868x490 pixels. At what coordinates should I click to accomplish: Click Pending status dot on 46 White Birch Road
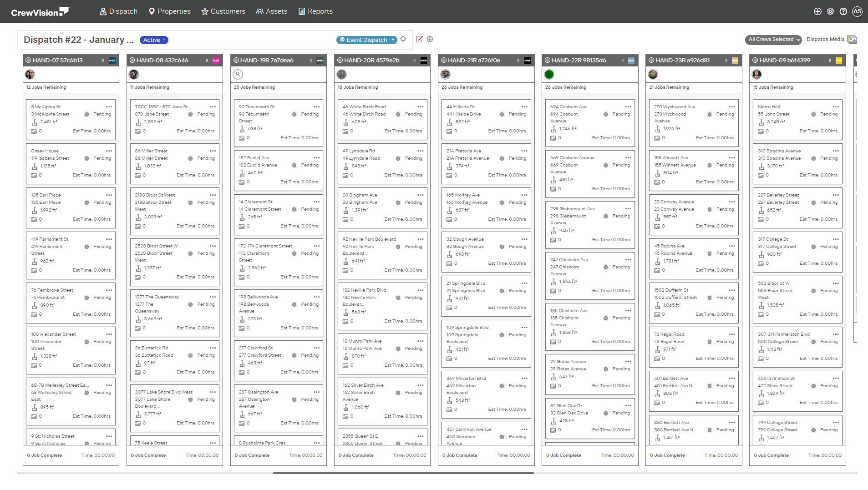(398, 114)
